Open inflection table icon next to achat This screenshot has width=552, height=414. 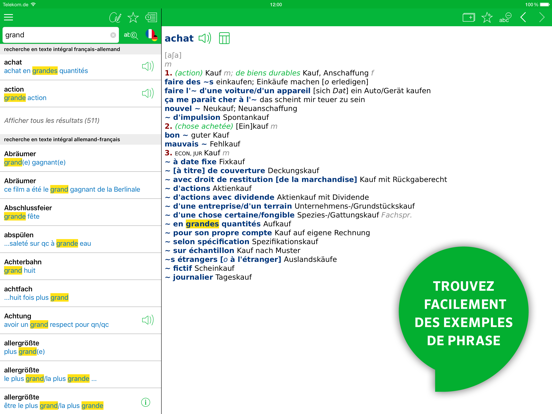tap(224, 38)
